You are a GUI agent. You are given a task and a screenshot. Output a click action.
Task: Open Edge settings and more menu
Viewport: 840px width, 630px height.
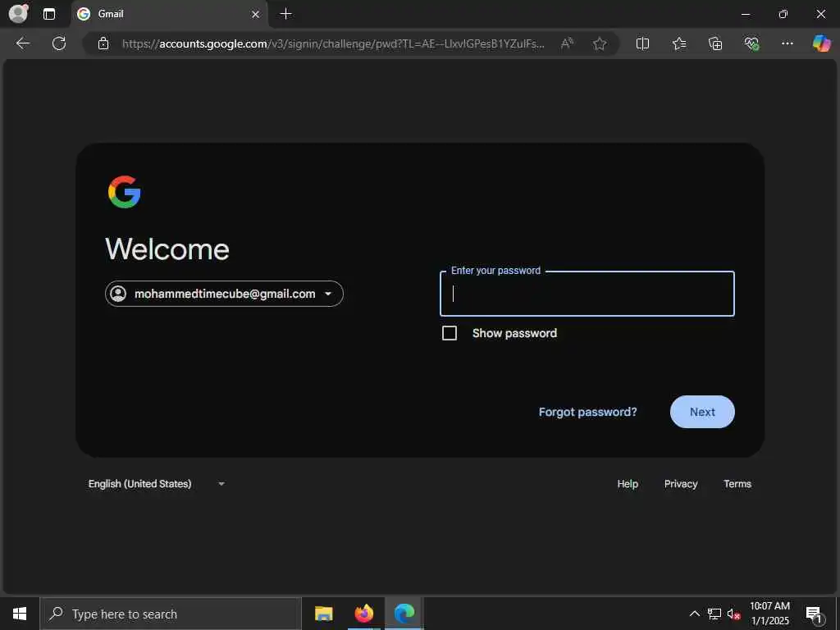(787, 43)
